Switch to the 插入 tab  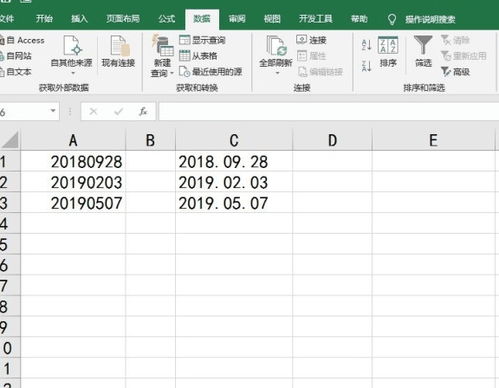tap(79, 19)
